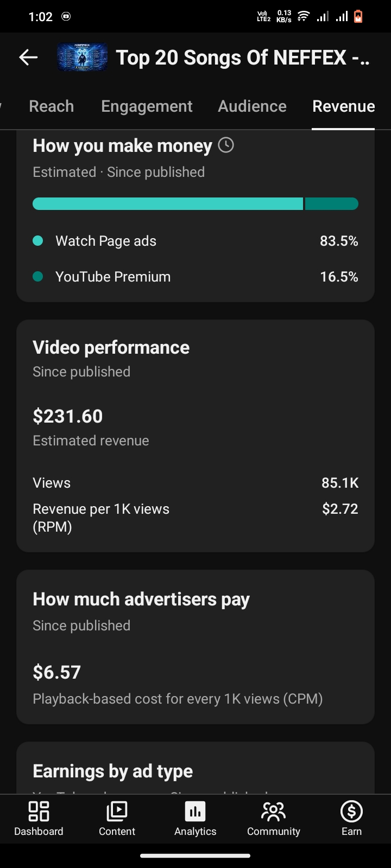Switch to the Reach tab

point(51,106)
